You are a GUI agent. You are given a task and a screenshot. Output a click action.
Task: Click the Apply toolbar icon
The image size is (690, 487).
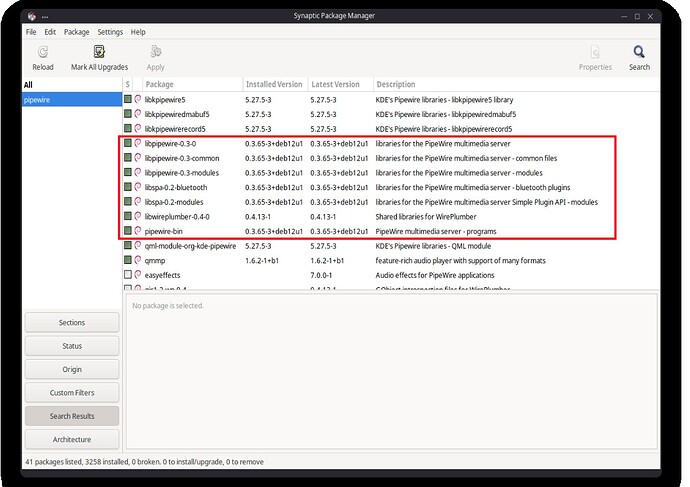click(155, 52)
